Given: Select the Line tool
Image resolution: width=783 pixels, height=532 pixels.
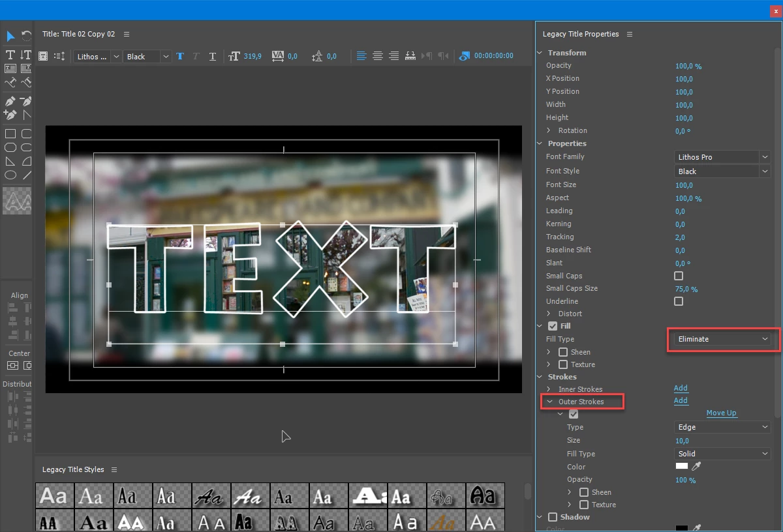Looking at the screenshot, I should [x=26, y=175].
